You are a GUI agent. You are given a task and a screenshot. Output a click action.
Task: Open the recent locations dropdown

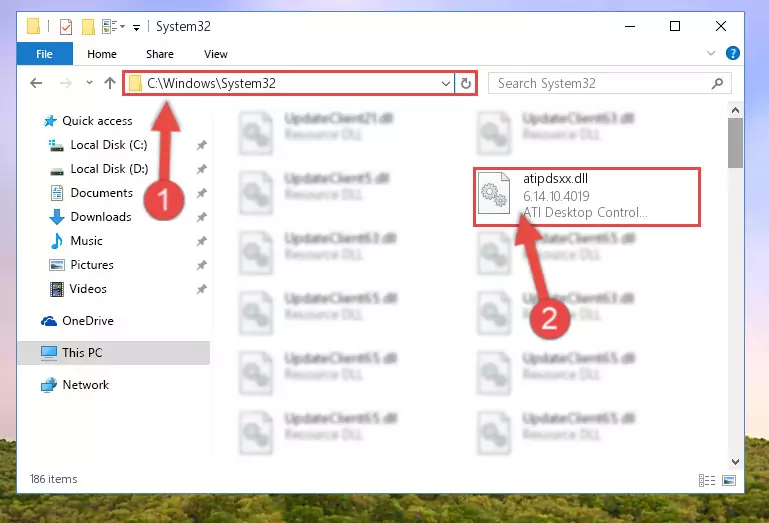point(89,82)
